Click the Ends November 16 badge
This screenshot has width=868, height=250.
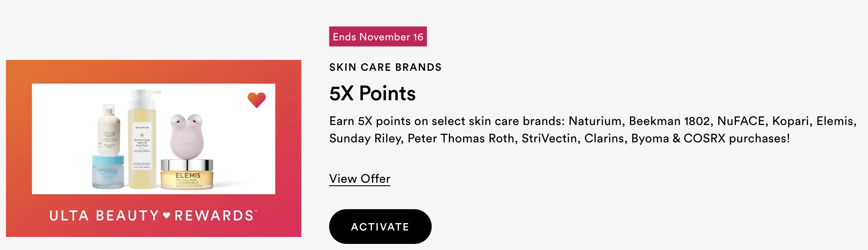(x=378, y=36)
